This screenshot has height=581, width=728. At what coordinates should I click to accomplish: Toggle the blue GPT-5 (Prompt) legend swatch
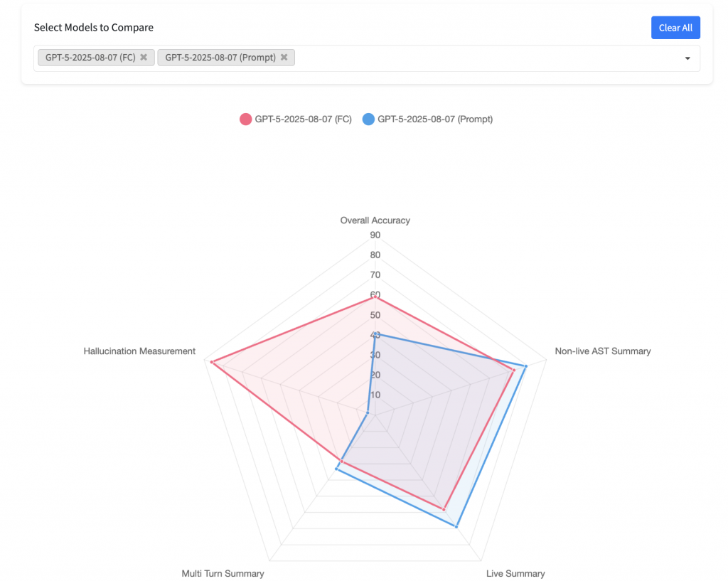[368, 119]
